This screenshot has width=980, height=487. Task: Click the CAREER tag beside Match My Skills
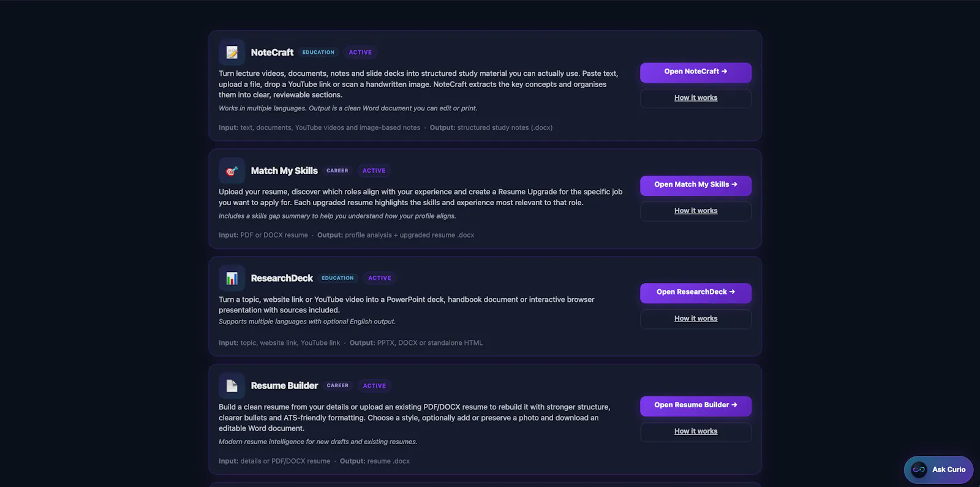coord(337,171)
